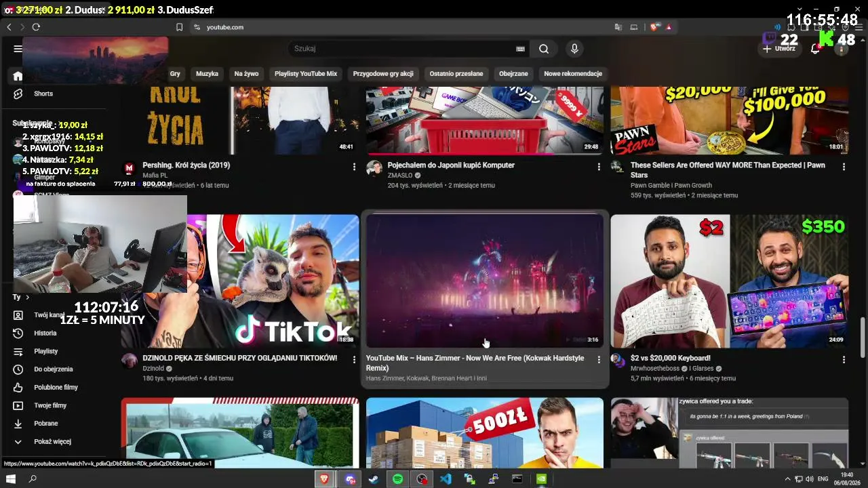868x488 pixels.
Task: Open options menu for $2 vs $20,000 Keyboard
Action: [x=844, y=359]
